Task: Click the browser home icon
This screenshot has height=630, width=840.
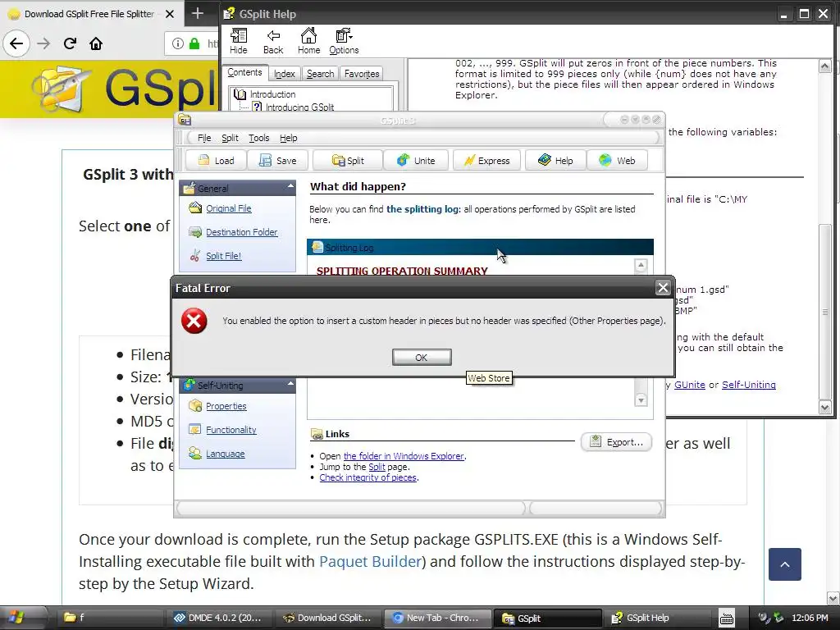Action: coord(96,43)
